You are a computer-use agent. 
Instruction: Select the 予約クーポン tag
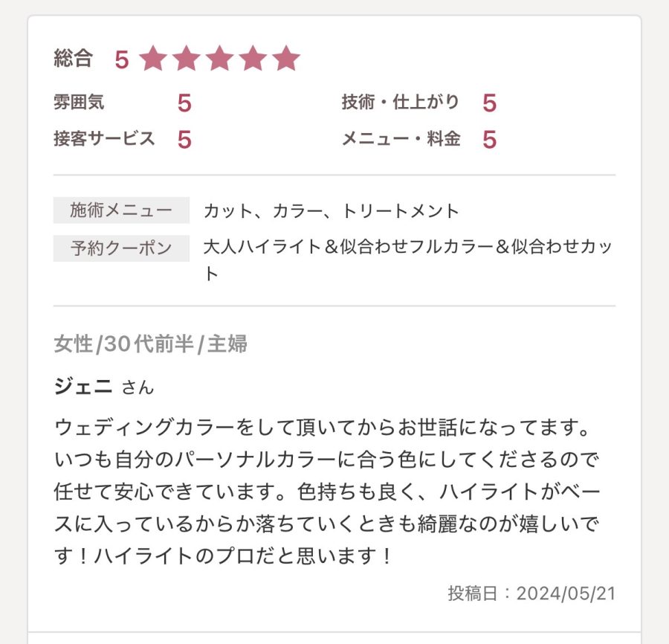click(x=121, y=248)
